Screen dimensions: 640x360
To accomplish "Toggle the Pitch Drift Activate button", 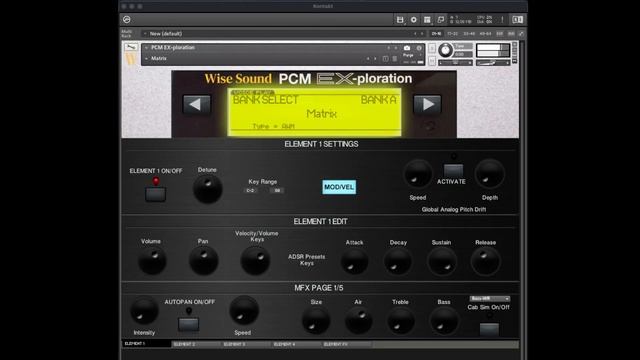I will point(453,170).
